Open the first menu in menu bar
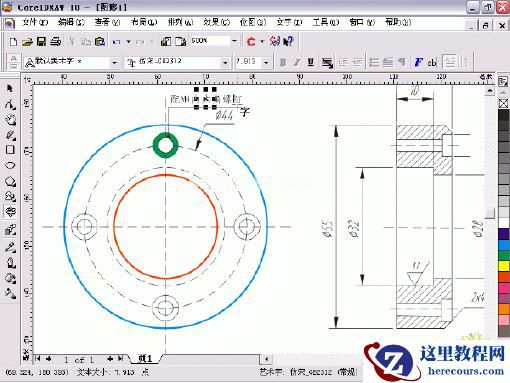The height and width of the screenshot is (383, 510). [35, 23]
